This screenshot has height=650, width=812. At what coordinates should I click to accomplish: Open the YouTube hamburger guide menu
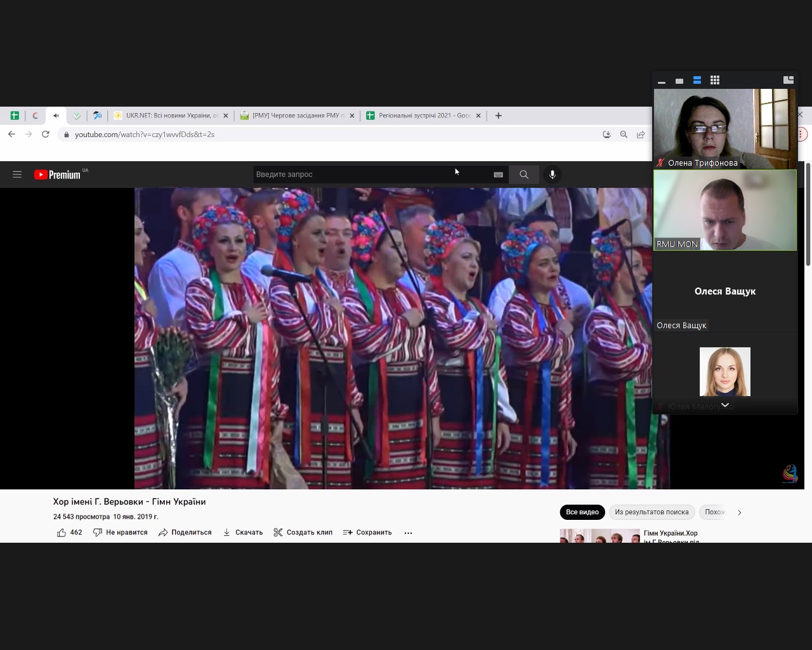pos(17,175)
